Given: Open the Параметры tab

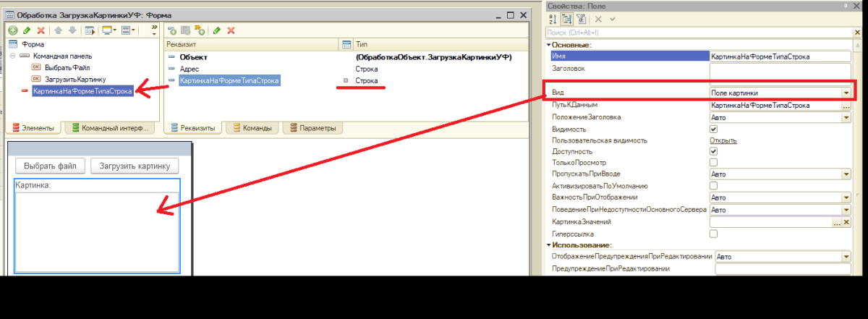Looking at the screenshot, I should click(x=312, y=128).
